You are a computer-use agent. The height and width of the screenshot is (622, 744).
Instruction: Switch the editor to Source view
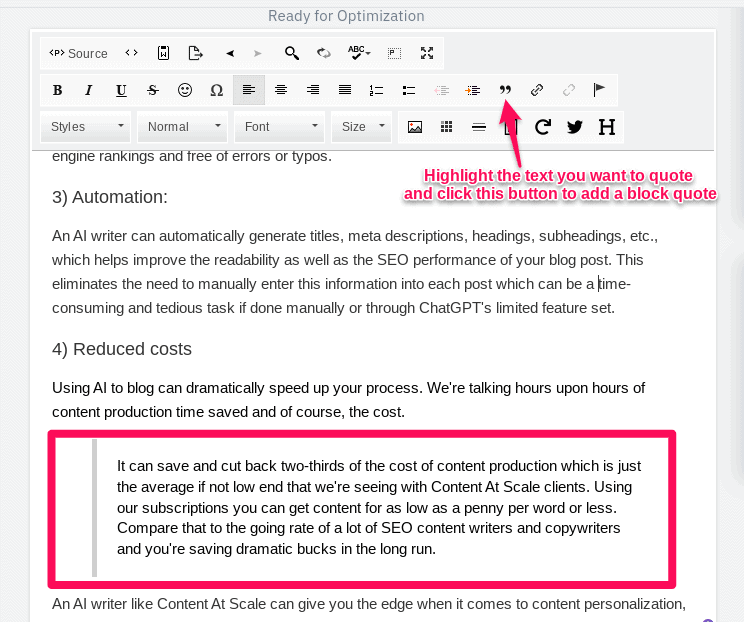point(78,53)
